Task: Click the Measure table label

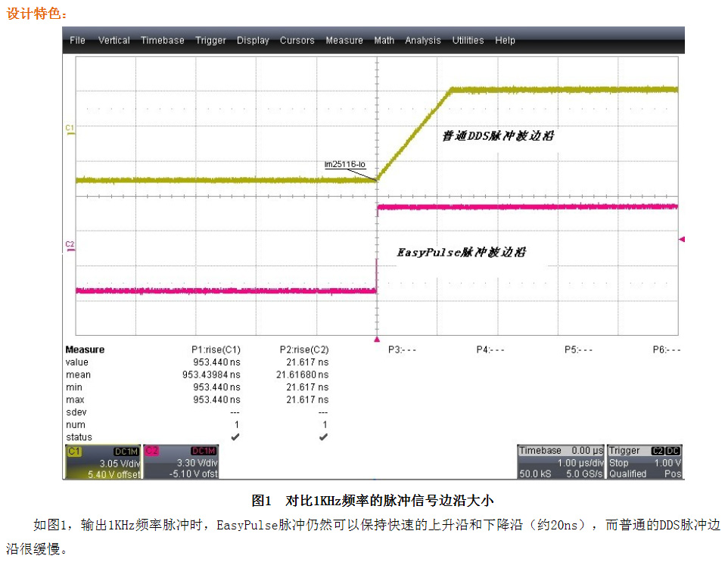Action: tap(85, 350)
